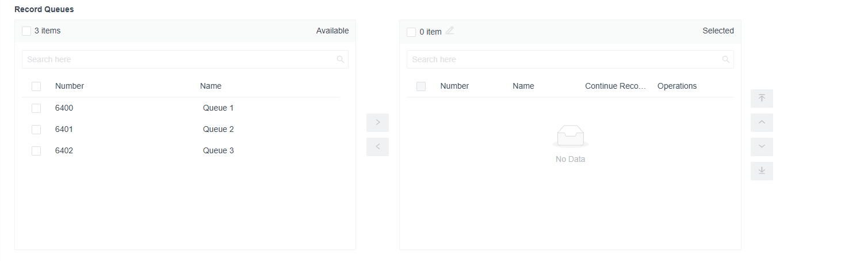
Task: Click the move-to-bottom ordering button
Action: 762,171
